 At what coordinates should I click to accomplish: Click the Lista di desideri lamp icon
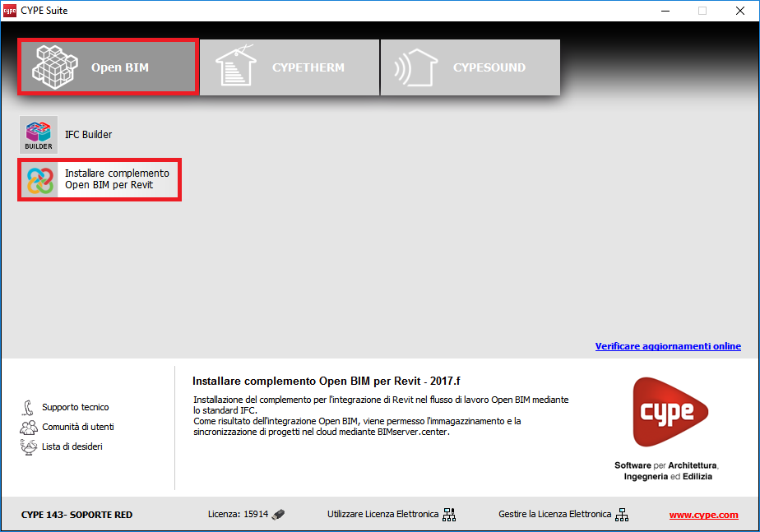tap(29, 446)
